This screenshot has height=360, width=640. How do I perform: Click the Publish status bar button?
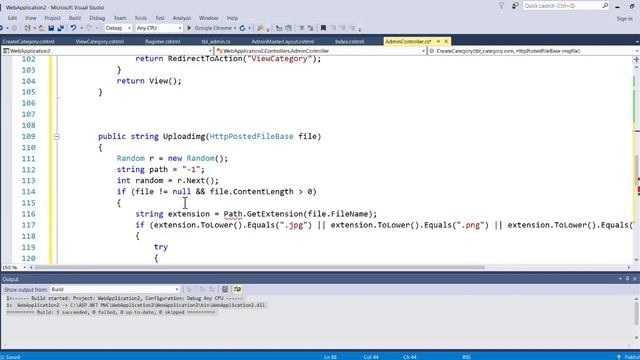point(629,357)
